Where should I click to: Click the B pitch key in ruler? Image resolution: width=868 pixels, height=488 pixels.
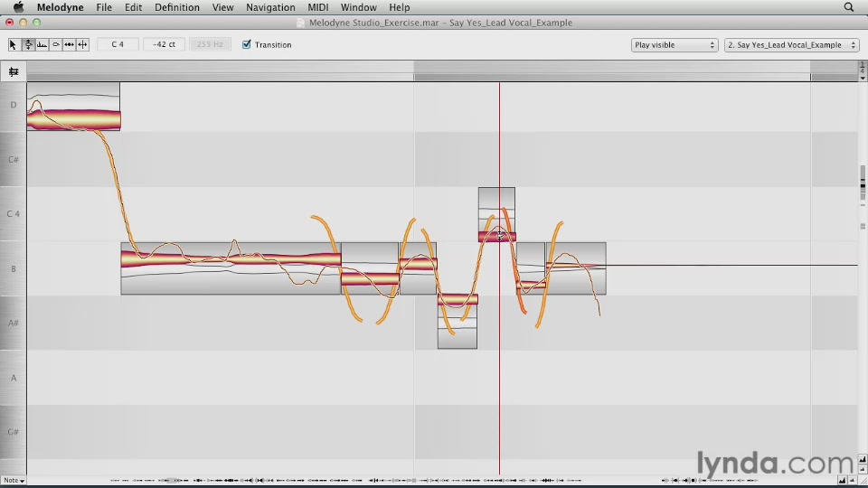(x=14, y=268)
